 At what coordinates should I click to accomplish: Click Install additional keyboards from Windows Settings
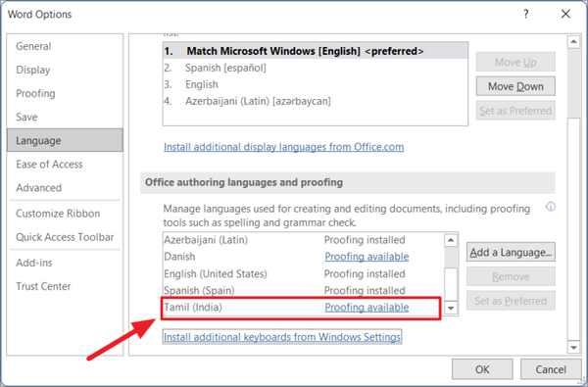(282, 337)
